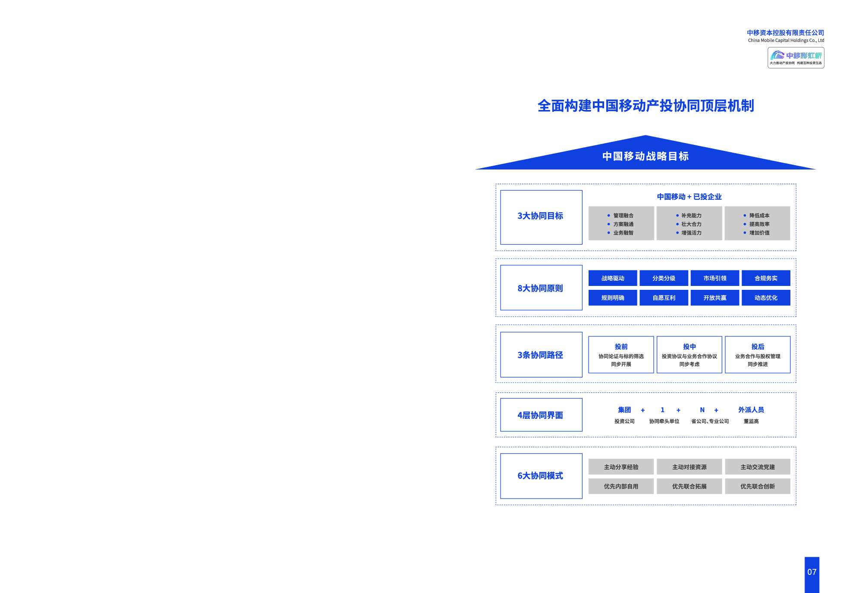The width and height of the screenshot is (868, 593).
Task: Click the page number 07 tab
Action: (812, 574)
